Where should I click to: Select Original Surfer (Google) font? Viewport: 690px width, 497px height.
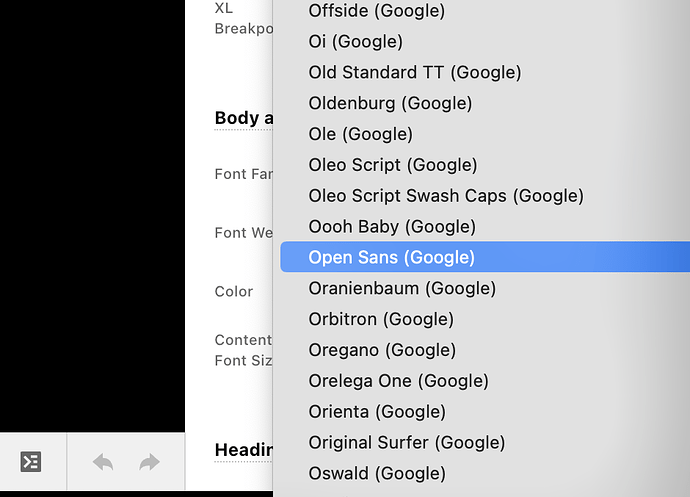[406, 442]
